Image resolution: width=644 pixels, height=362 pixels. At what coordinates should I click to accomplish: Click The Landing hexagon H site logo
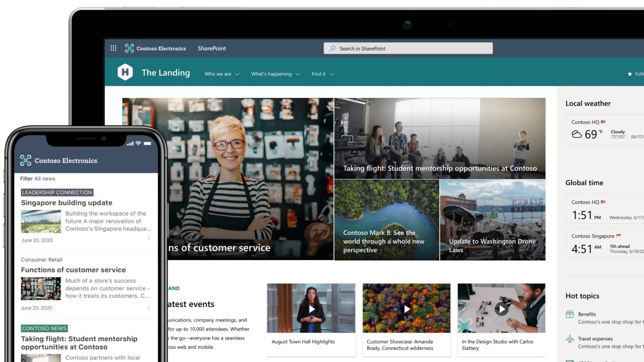pyautogui.click(x=125, y=72)
